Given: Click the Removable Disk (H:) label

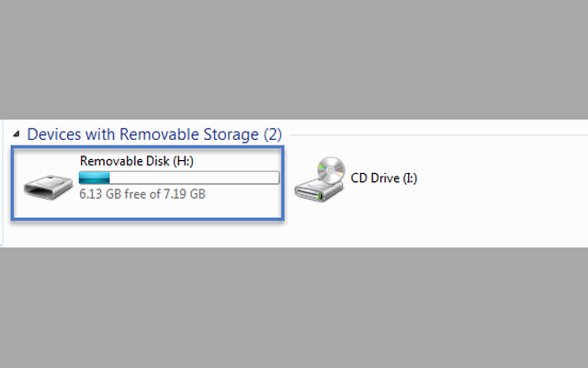Looking at the screenshot, I should pyautogui.click(x=136, y=161).
